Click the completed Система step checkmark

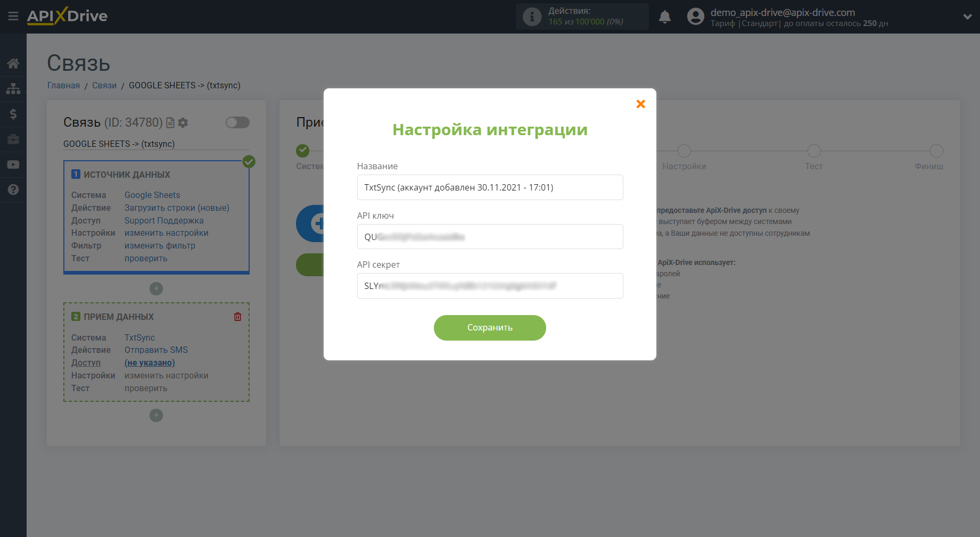coord(303,151)
